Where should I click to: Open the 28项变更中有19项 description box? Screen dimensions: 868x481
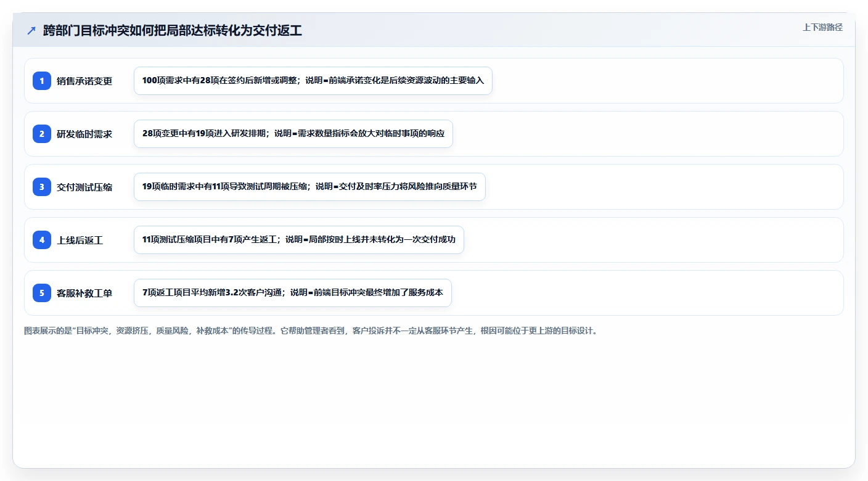point(293,134)
